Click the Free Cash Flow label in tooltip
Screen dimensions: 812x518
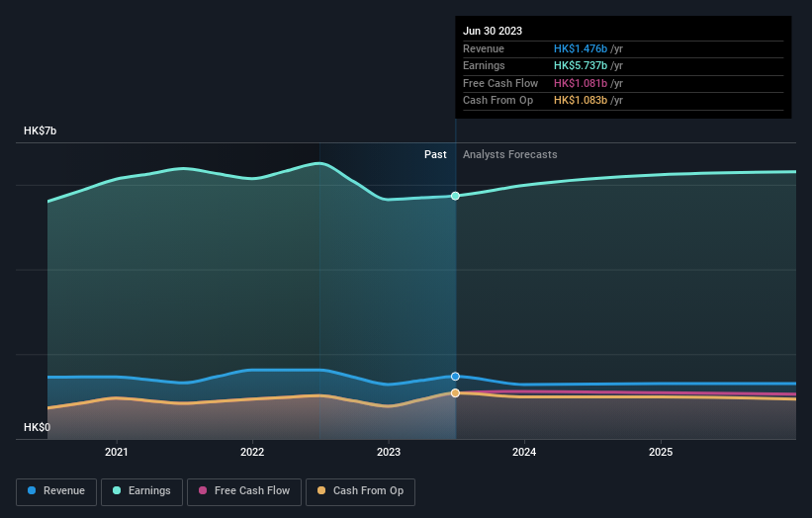(x=500, y=83)
